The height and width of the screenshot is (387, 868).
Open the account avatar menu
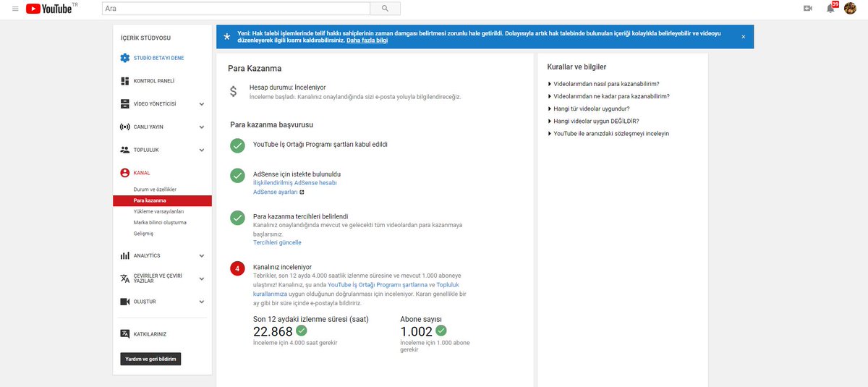tap(851, 9)
